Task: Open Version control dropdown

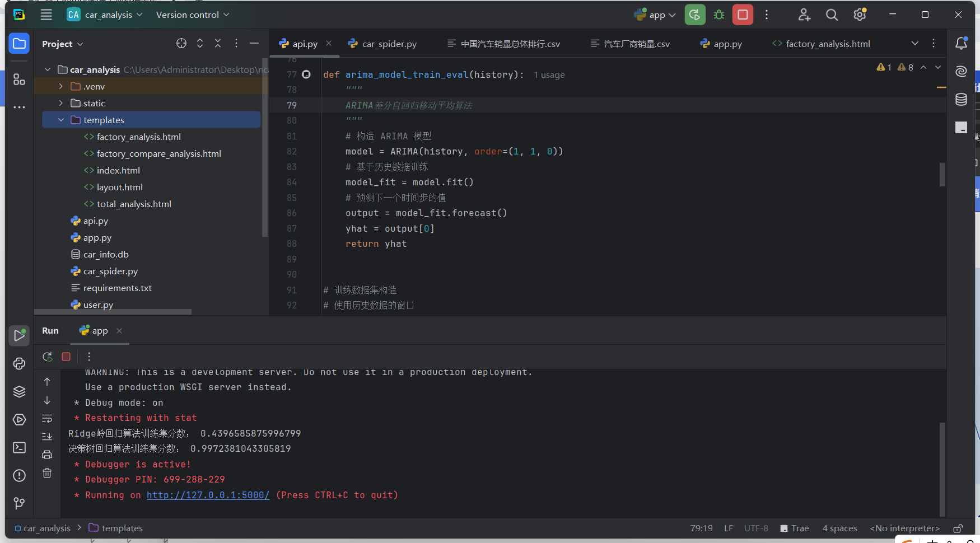Action: point(193,15)
